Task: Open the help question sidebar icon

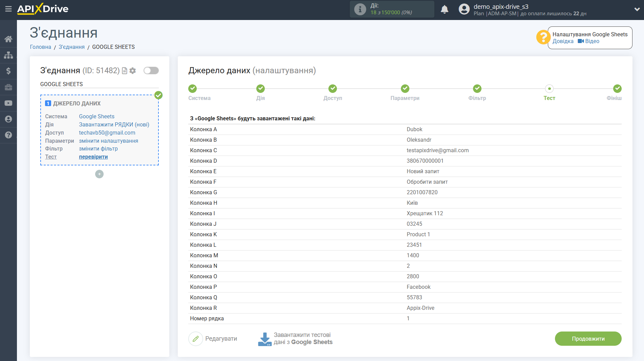Action: tap(8, 135)
